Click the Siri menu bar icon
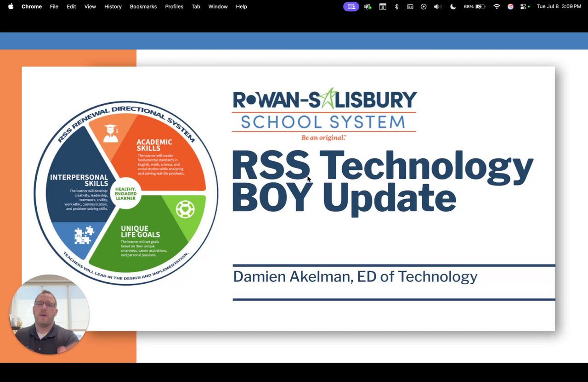 510,6
